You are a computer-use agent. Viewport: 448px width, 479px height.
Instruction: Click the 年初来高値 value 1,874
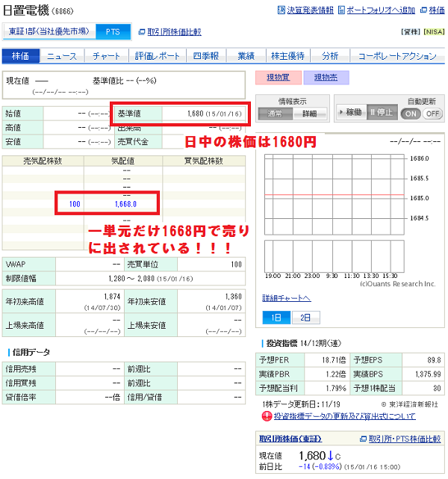click(x=112, y=297)
